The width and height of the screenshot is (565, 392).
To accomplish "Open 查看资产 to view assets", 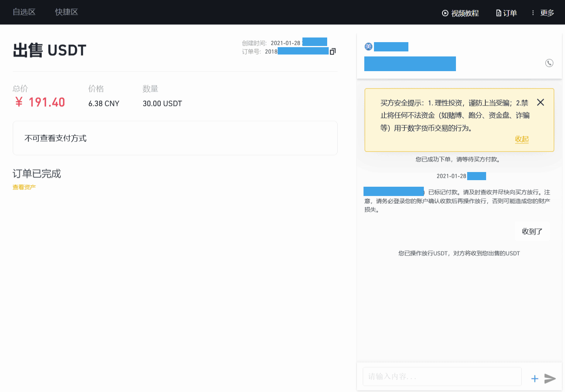I will 24,187.
